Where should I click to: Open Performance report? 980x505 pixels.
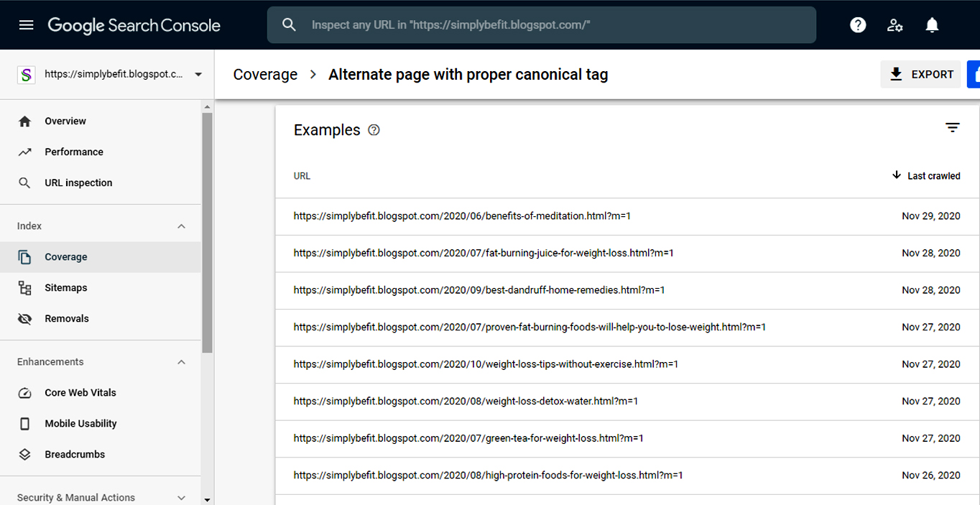[x=101, y=152]
